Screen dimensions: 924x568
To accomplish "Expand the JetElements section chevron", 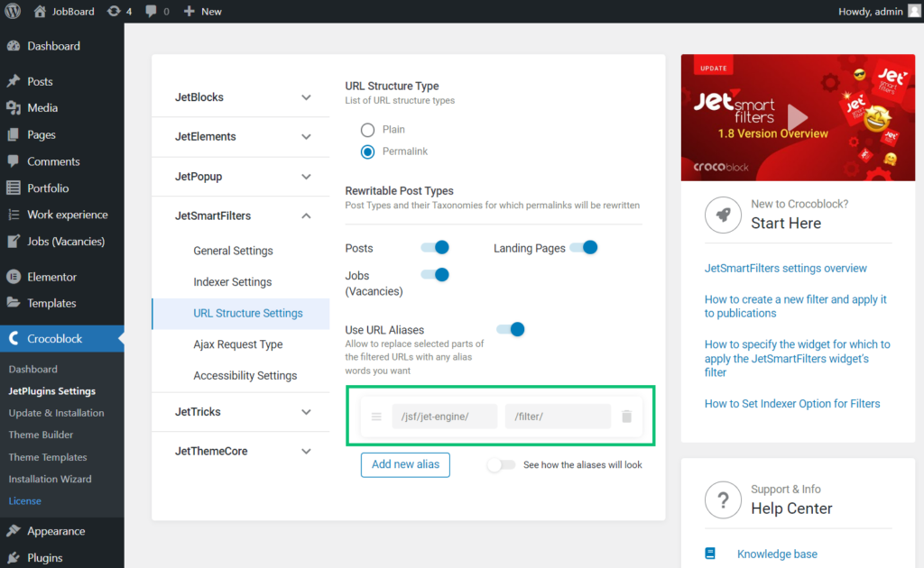I will tap(307, 137).
